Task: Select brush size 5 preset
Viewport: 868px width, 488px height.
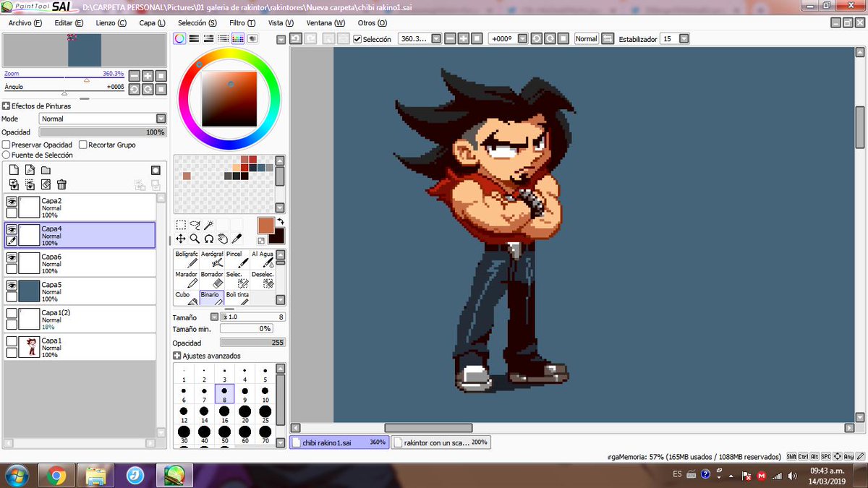Action: click(x=265, y=374)
